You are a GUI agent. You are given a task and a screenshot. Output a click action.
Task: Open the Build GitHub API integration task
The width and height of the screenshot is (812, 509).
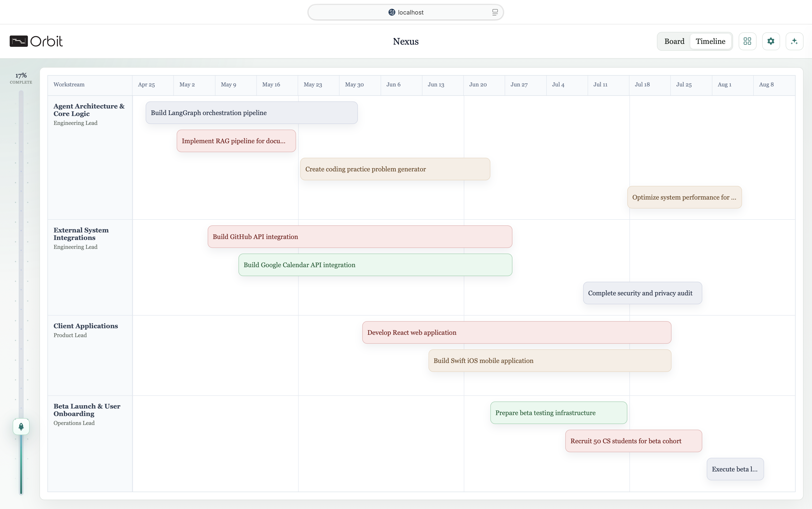[x=360, y=237]
